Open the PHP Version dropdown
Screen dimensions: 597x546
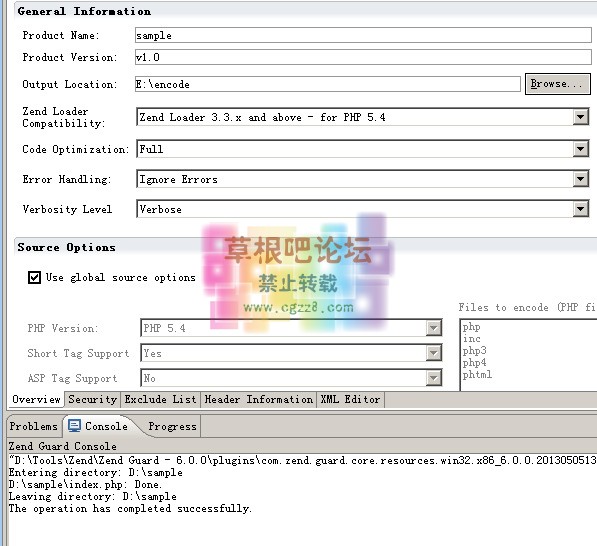[x=433, y=328]
